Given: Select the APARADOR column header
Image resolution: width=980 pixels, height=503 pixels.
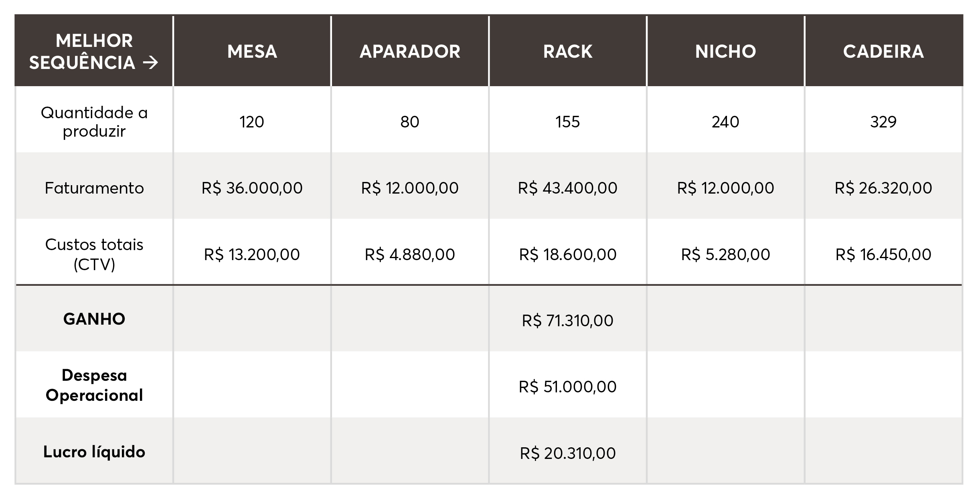Looking at the screenshot, I should [410, 52].
